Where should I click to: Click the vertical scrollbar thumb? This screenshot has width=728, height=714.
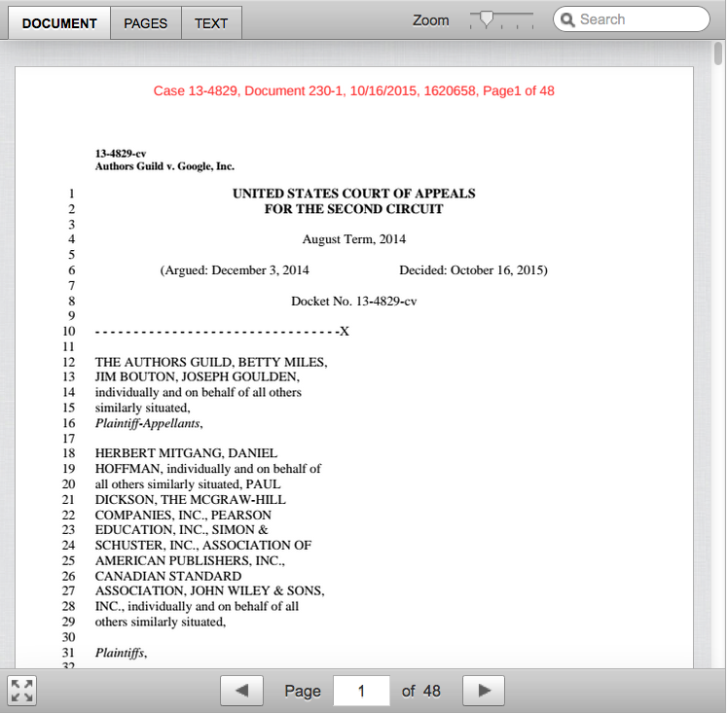click(718, 54)
